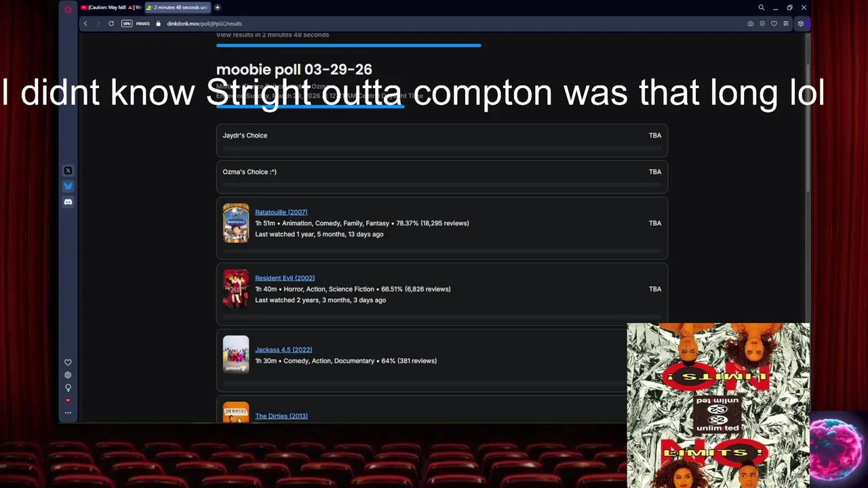
Task: Click the forward navigation arrow
Action: tap(98, 24)
